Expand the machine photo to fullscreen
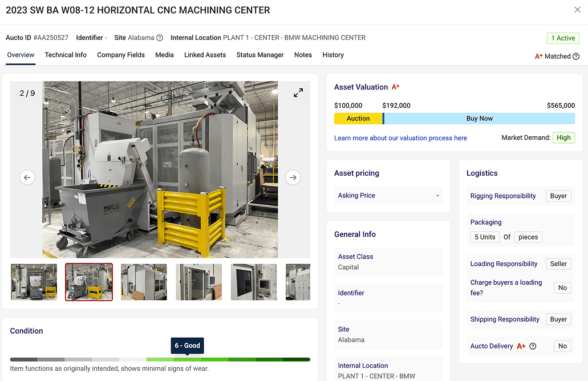 298,92
